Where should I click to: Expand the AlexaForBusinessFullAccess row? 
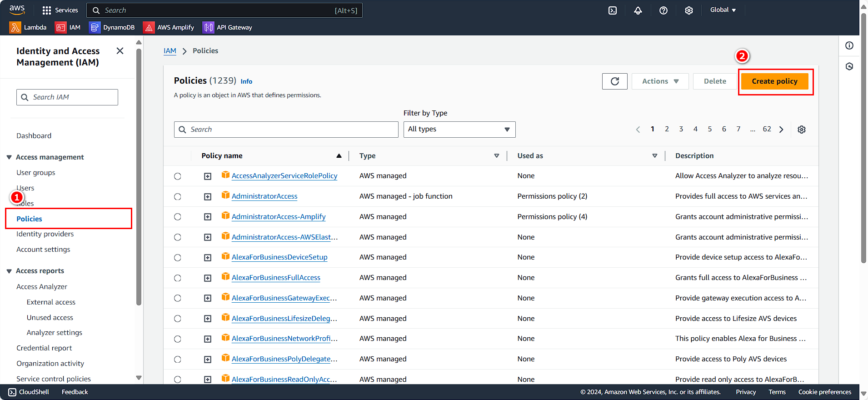point(208,278)
